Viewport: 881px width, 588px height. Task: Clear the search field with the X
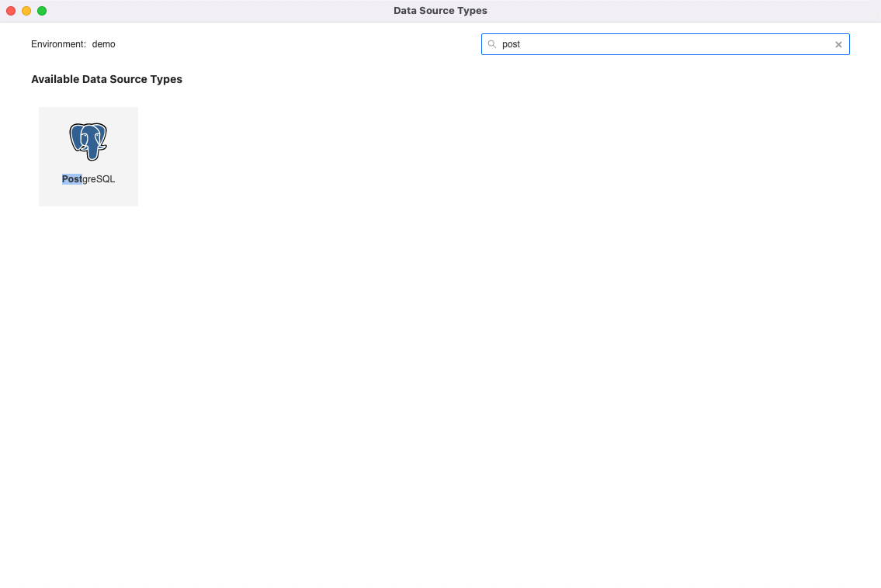(x=838, y=44)
